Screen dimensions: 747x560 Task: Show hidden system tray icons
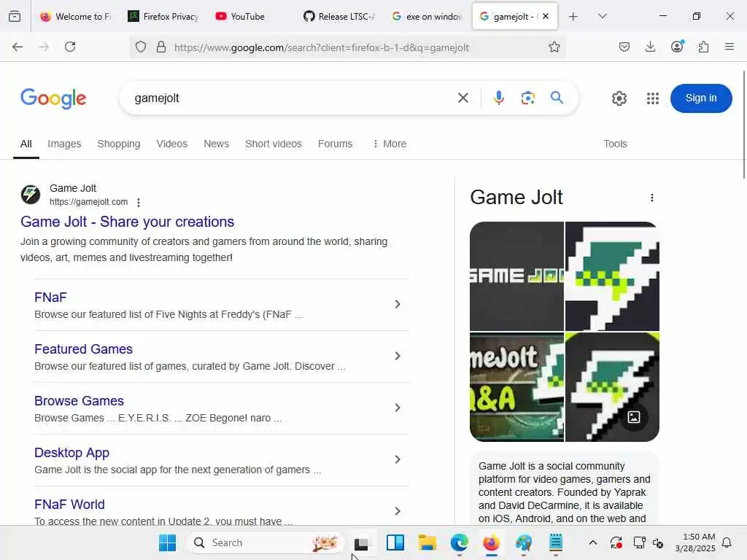(592, 542)
